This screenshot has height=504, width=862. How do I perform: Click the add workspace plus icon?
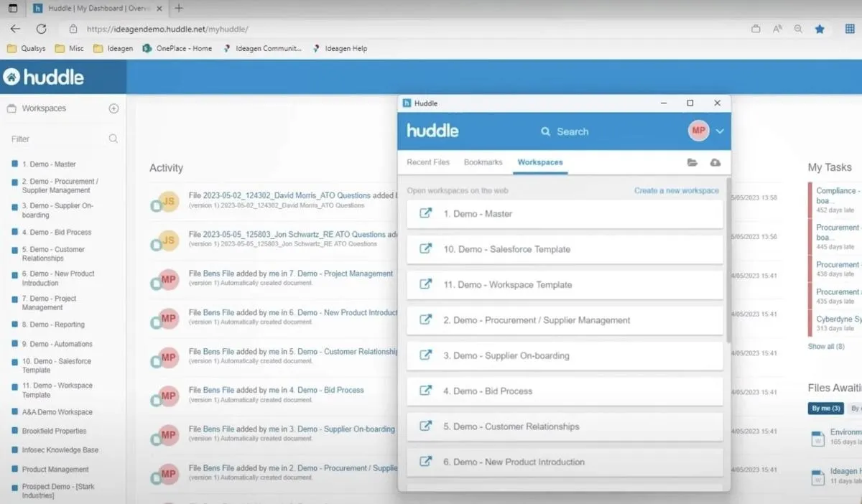113,108
